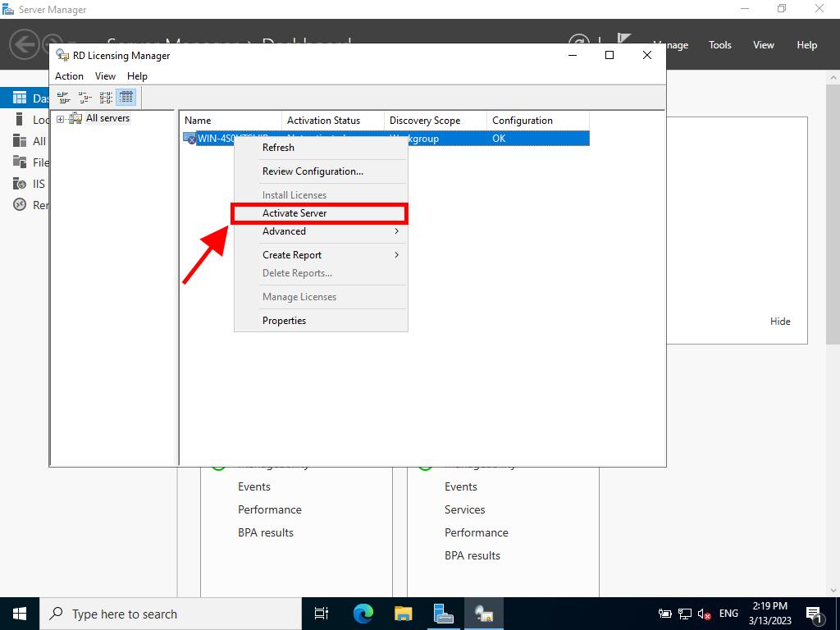Open the View menu in RD Licensing Manager
840x630 pixels.
pyautogui.click(x=105, y=76)
